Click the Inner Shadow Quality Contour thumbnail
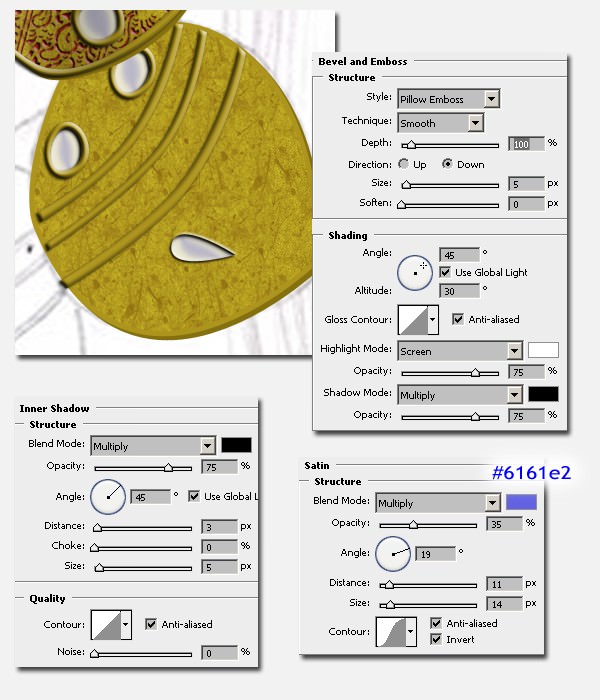The height and width of the screenshot is (700, 600). pyautogui.click(x=106, y=625)
